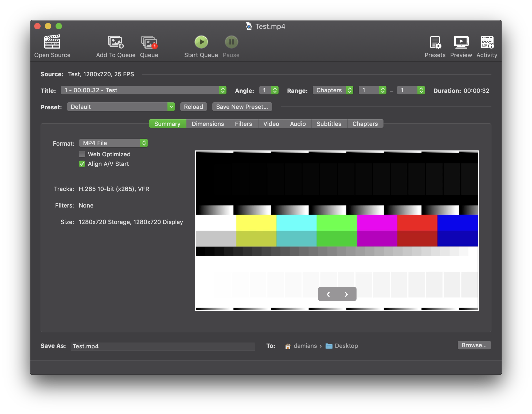The image size is (532, 414).
Task: Switch to the Filters tab
Action: pos(244,124)
